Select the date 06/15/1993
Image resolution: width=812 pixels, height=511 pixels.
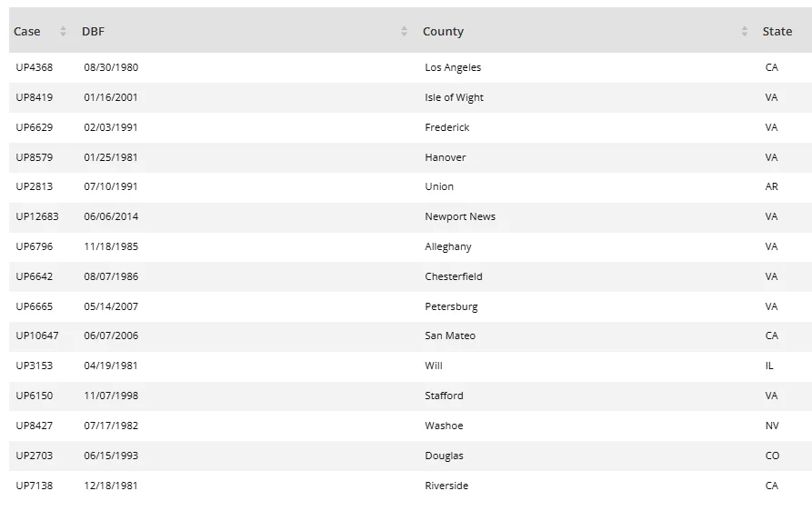point(111,456)
